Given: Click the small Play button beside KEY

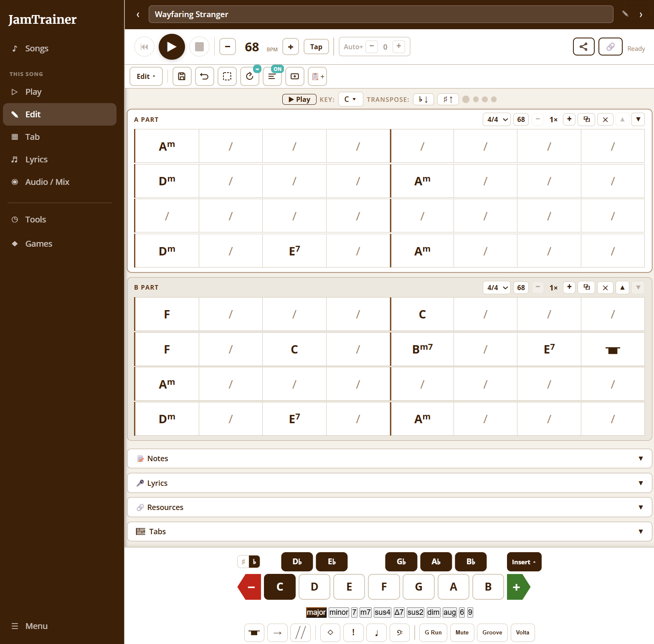Looking at the screenshot, I should pos(299,99).
